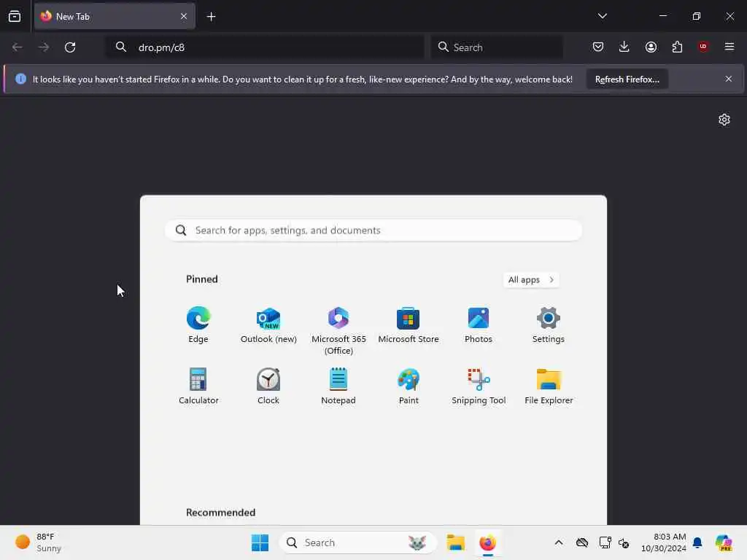The width and height of the screenshot is (747, 560).
Task: Switch to Firefox via taskbar icon
Action: click(487, 542)
